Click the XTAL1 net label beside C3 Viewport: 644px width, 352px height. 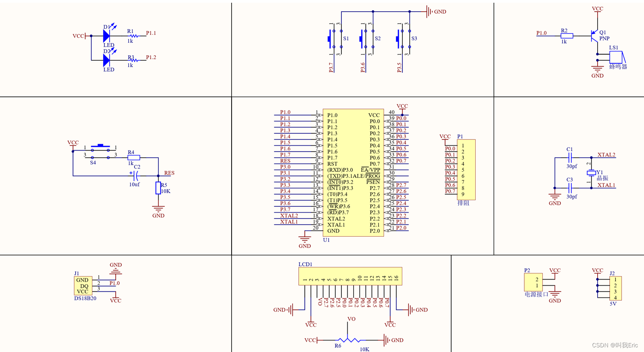606,185
